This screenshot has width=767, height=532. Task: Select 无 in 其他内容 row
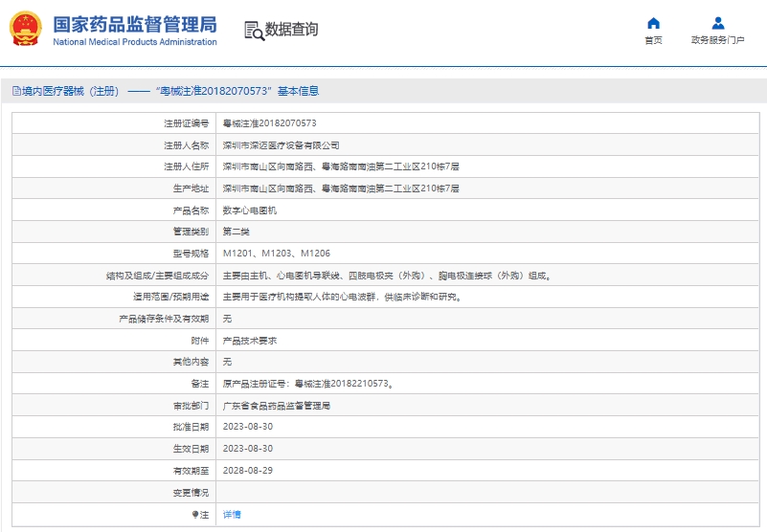(227, 362)
